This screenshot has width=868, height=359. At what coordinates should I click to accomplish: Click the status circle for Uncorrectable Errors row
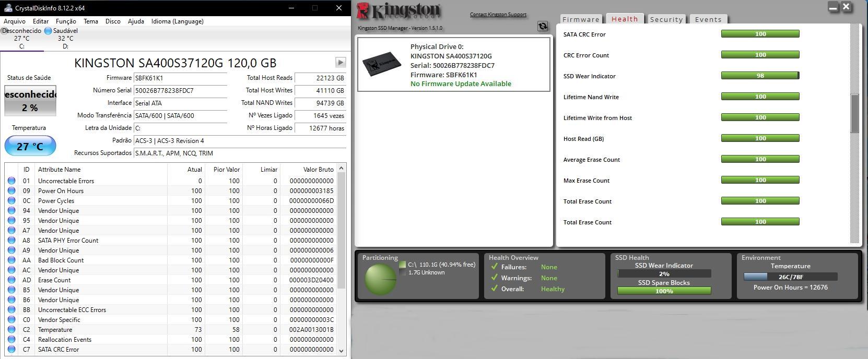click(x=11, y=181)
